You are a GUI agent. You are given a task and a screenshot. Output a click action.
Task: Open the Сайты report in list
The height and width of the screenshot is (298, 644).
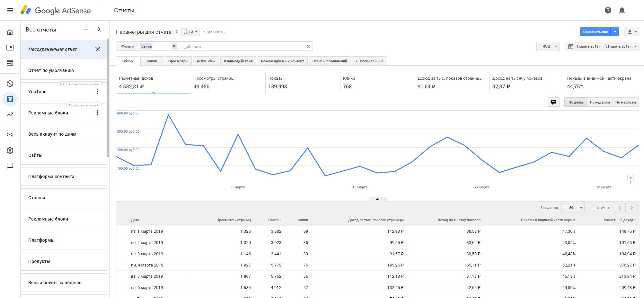pyautogui.click(x=64, y=155)
